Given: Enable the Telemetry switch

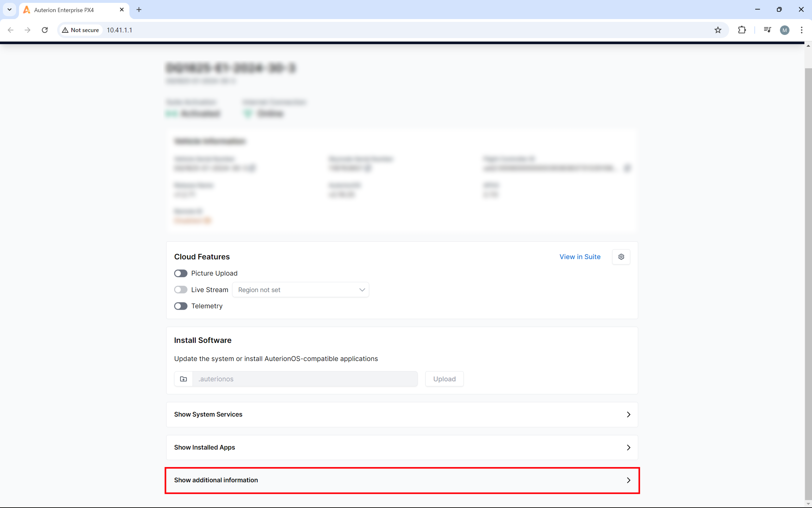Looking at the screenshot, I should pos(181,306).
